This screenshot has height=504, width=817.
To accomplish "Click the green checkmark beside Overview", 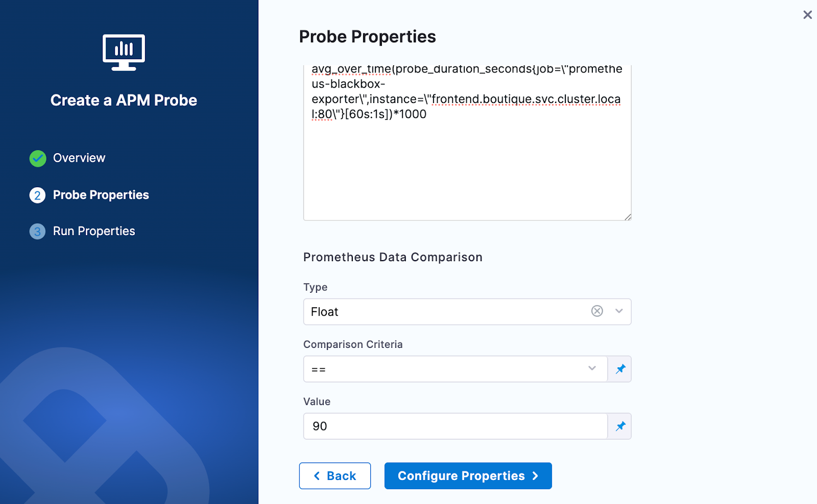I will (x=38, y=159).
